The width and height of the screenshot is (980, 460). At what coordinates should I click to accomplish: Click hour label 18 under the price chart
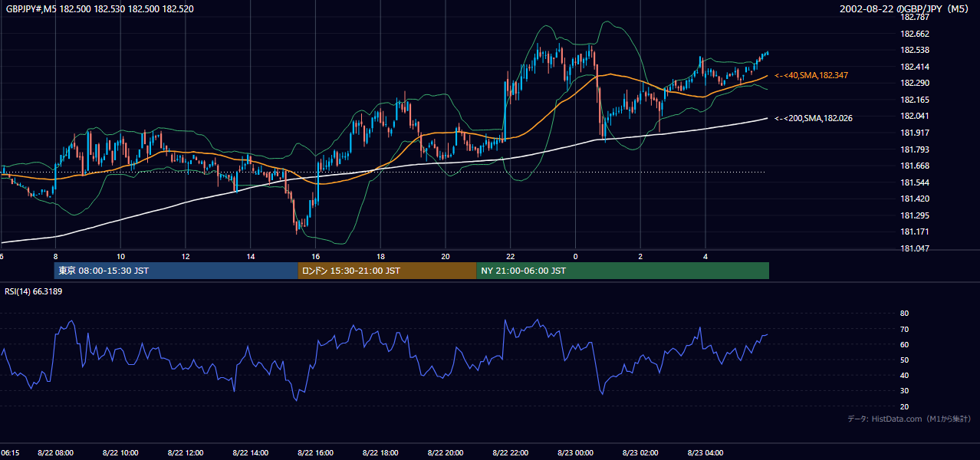click(x=380, y=255)
